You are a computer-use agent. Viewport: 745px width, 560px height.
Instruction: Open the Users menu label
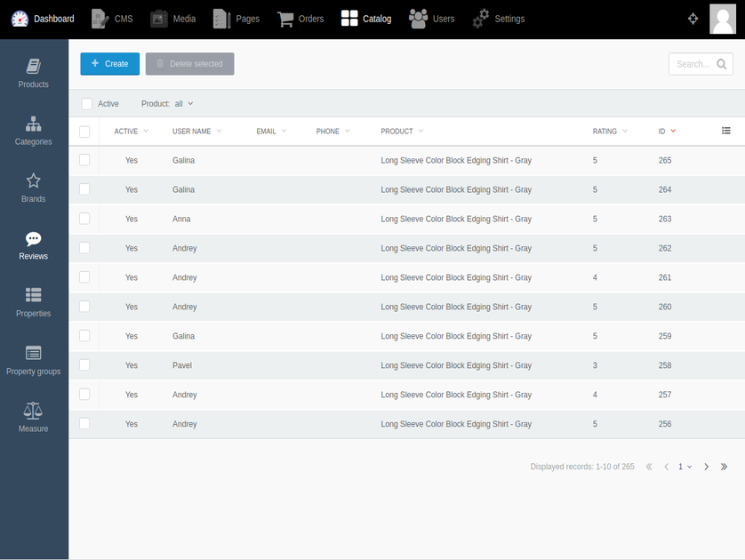pos(444,19)
